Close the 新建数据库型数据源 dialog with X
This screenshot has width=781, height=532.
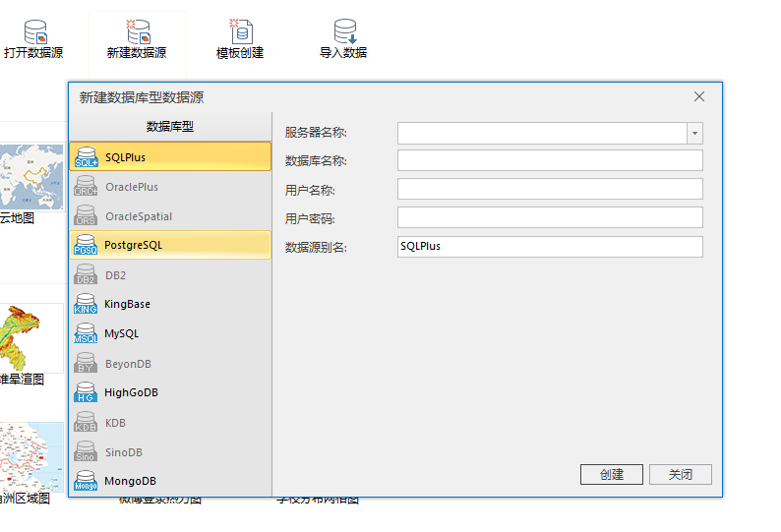(699, 96)
